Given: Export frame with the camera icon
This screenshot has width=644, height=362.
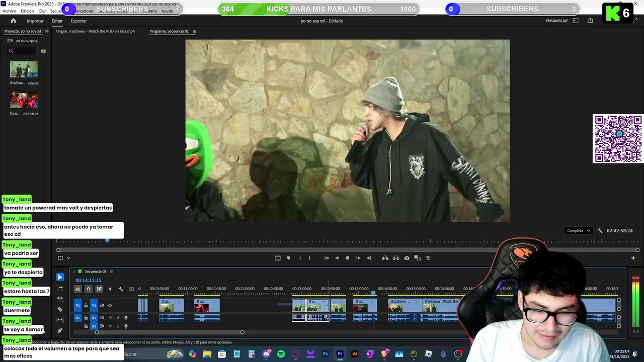Looking at the screenshot, I should (407, 258).
